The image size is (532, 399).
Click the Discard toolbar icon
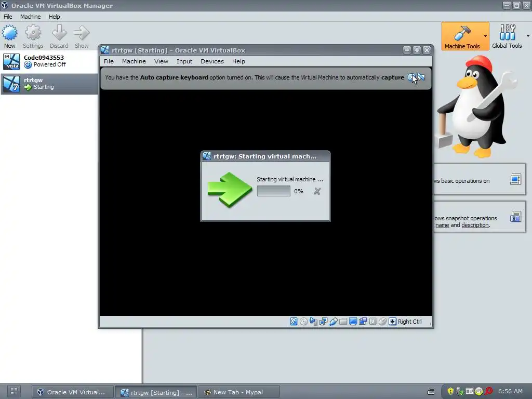(59, 36)
